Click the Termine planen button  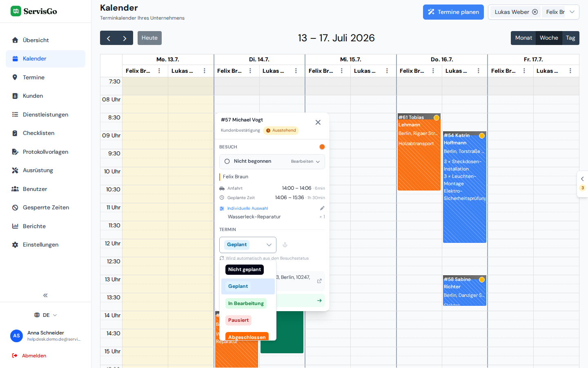453,12
